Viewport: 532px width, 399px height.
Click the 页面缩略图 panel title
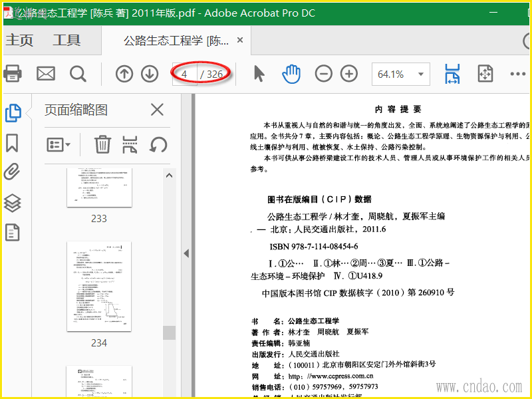[76, 110]
